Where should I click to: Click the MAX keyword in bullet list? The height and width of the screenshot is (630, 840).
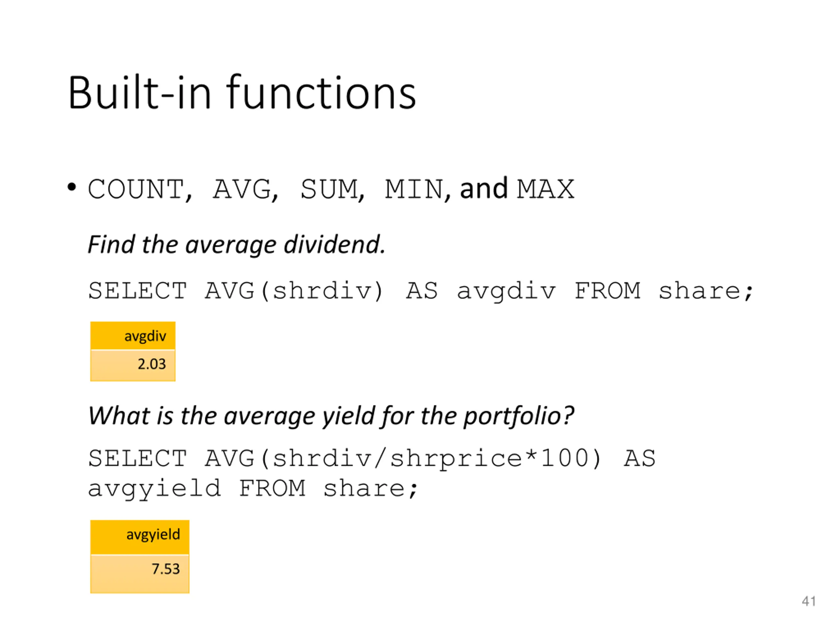[545, 189]
